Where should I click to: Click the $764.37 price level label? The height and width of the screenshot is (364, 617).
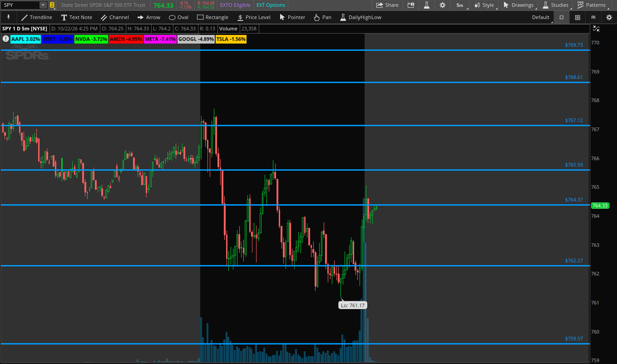(573, 200)
